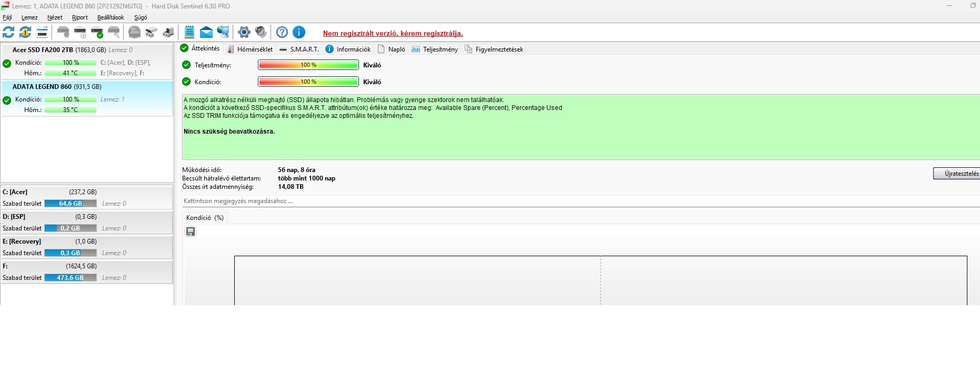The width and height of the screenshot is (980, 383).
Task: Open the Napló tab
Action: pyautogui.click(x=392, y=49)
